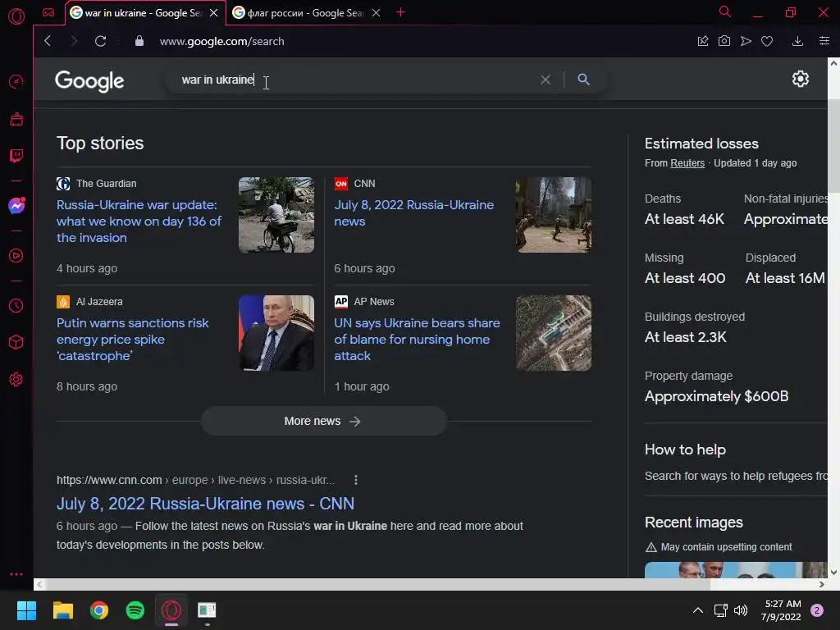The image size is (840, 630).
Task: Open the Opera menu logo
Action: [x=16, y=16]
